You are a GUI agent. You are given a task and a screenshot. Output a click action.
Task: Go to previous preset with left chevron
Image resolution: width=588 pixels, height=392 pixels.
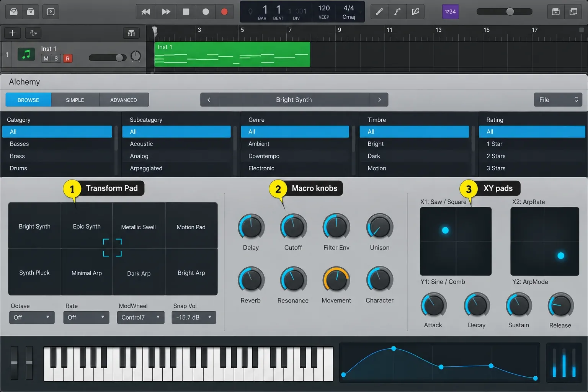click(209, 100)
